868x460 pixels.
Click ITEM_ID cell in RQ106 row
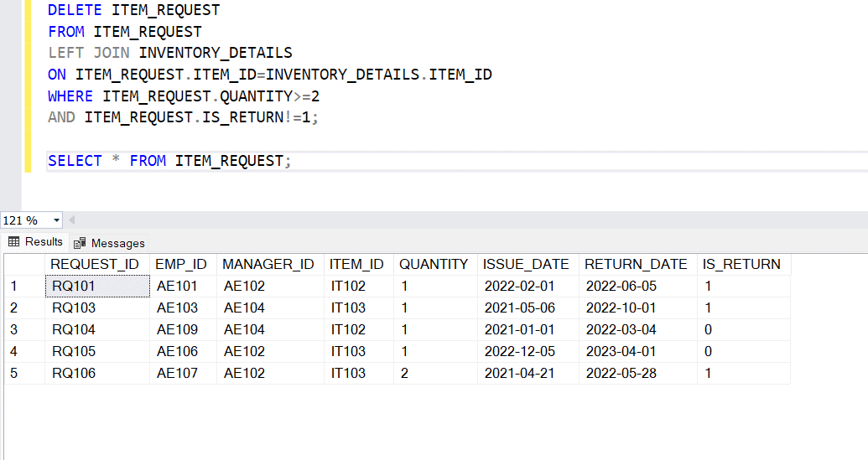point(359,373)
